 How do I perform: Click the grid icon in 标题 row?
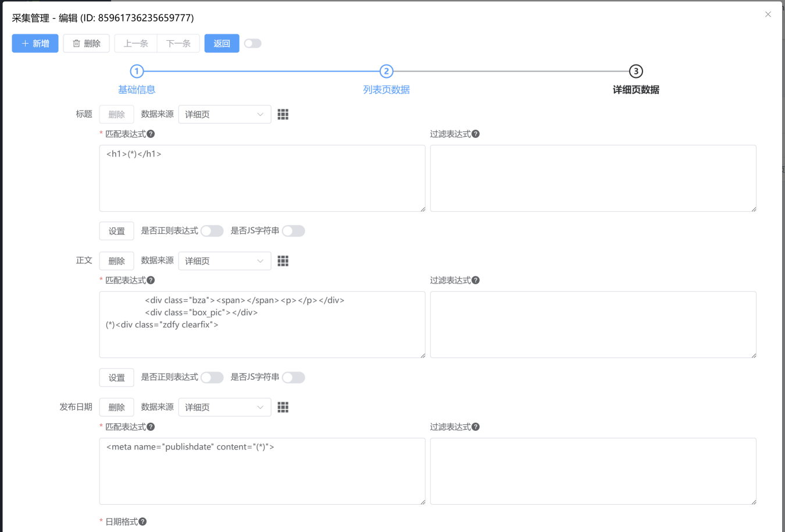point(283,115)
